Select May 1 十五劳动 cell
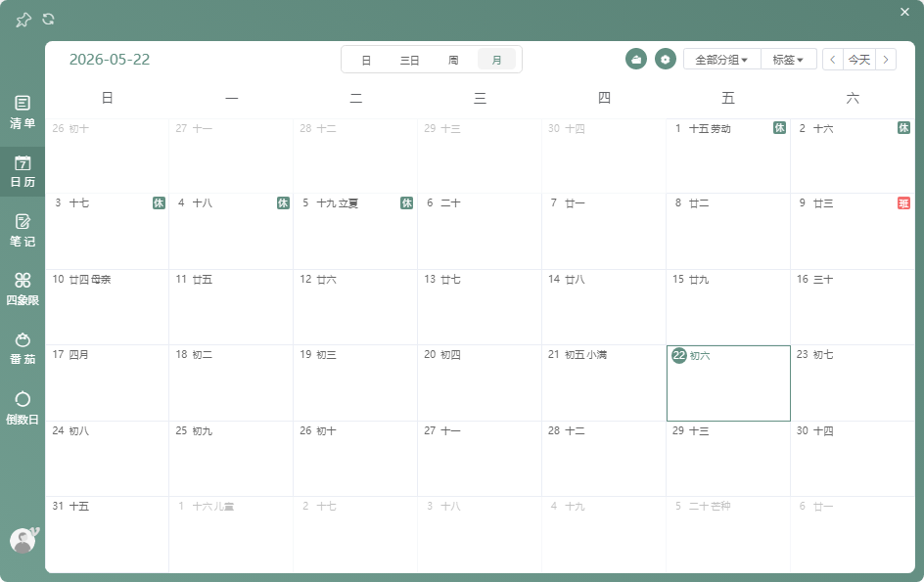The width and height of the screenshot is (924, 582). click(x=728, y=157)
